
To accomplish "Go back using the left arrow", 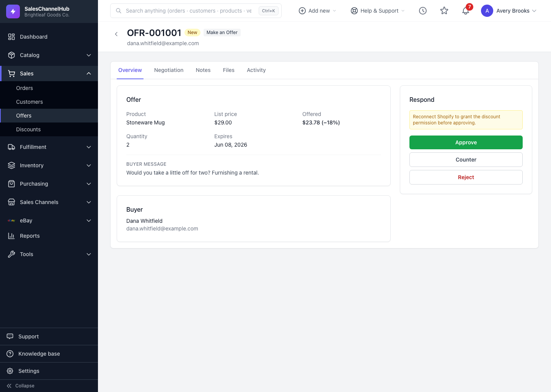I will point(116,34).
